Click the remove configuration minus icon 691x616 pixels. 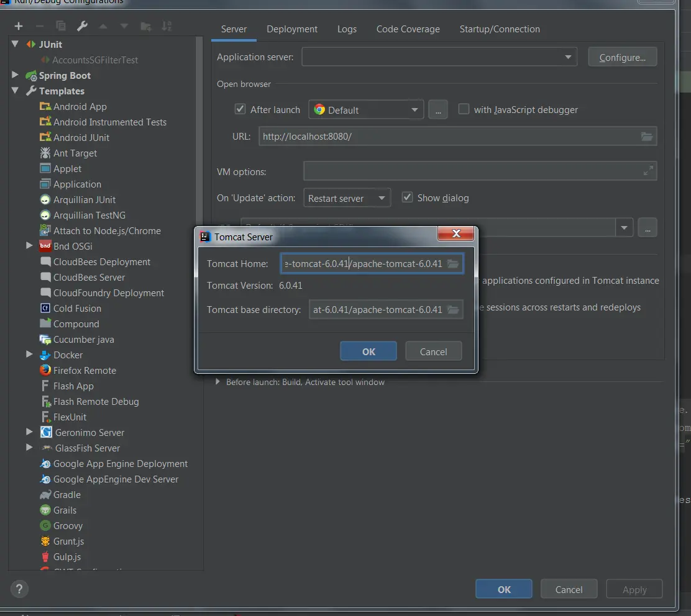pos(40,27)
